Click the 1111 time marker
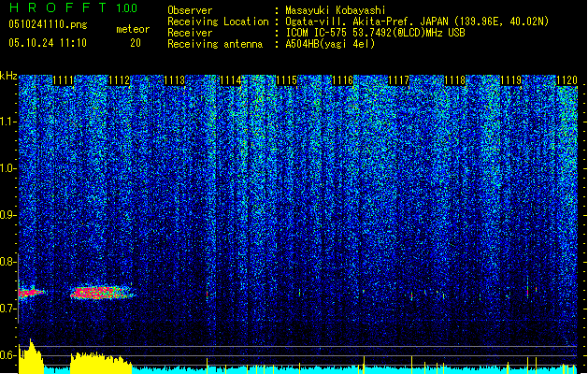The image size is (588, 374). pyautogui.click(x=63, y=80)
